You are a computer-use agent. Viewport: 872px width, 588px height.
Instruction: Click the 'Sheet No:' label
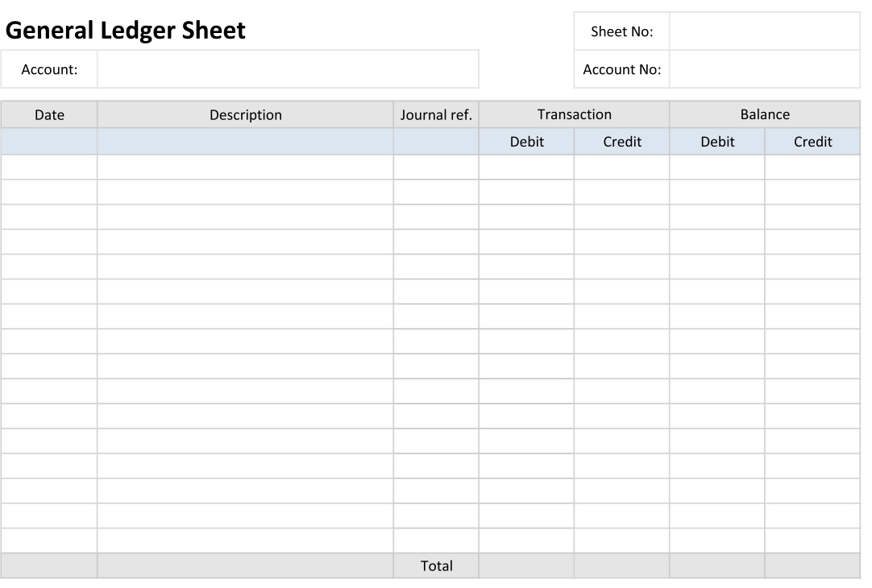coord(621,31)
